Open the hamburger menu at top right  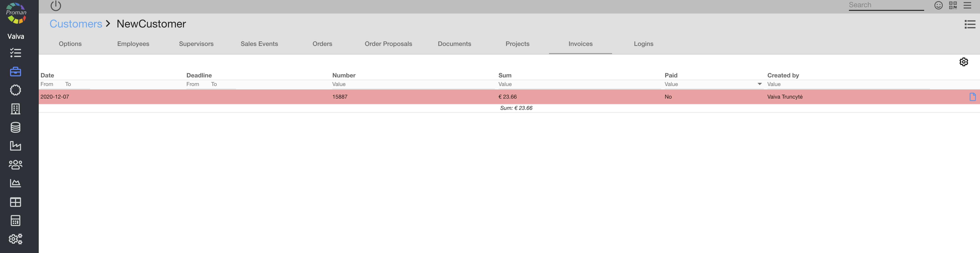coord(967,5)
